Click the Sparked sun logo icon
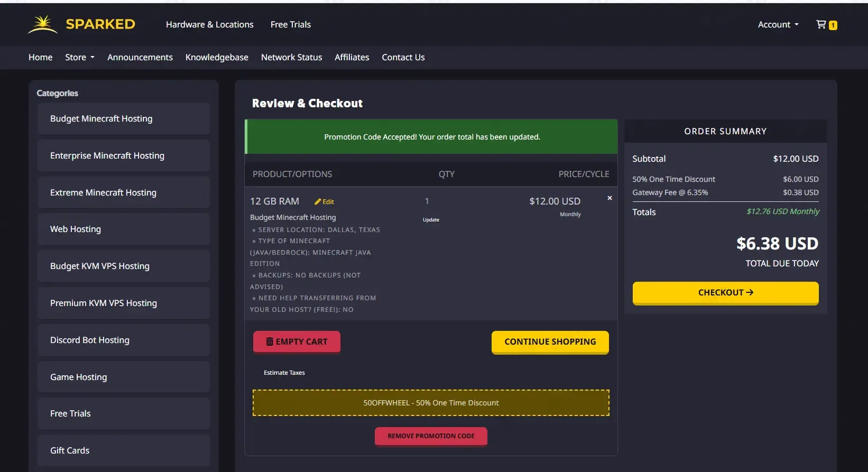Screen dimensions: 868x472 [43, 24]
